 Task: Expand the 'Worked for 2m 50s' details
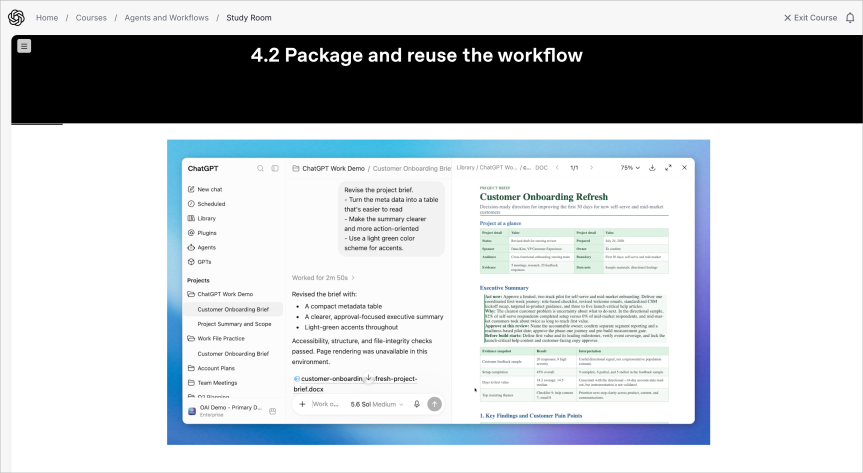(x=323, y=278)
